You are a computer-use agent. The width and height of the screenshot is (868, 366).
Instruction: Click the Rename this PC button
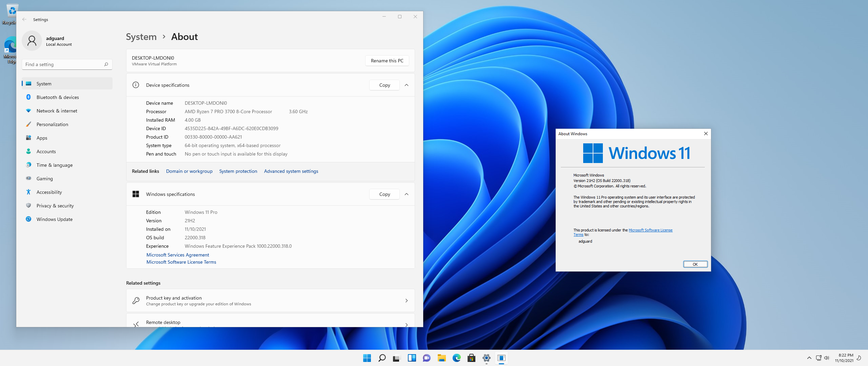tap(387, 61)
